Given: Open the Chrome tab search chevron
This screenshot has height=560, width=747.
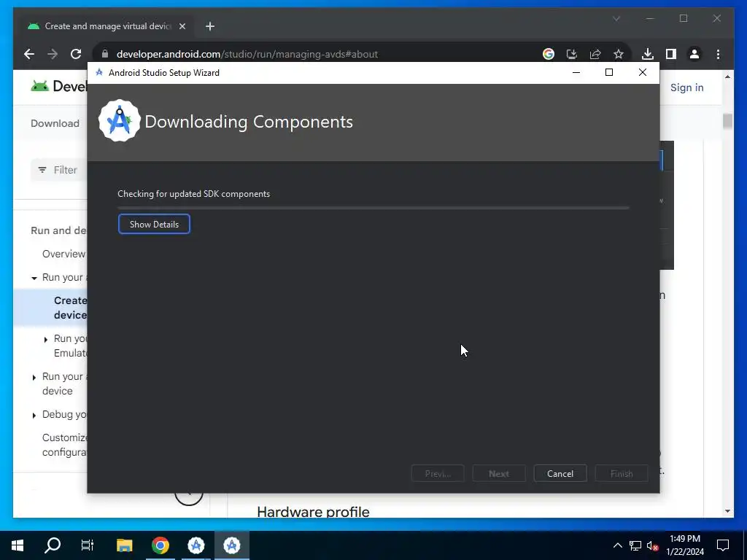Looking at the screenshot, I should tap(616, 18).
